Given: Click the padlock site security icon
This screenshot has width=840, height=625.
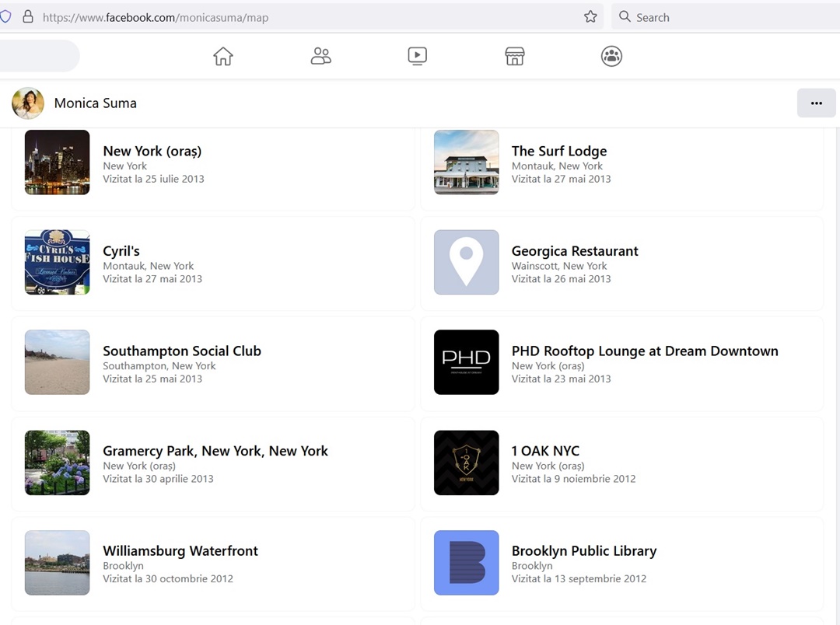Looking at the screenshot, I should (x=28, y=17).
